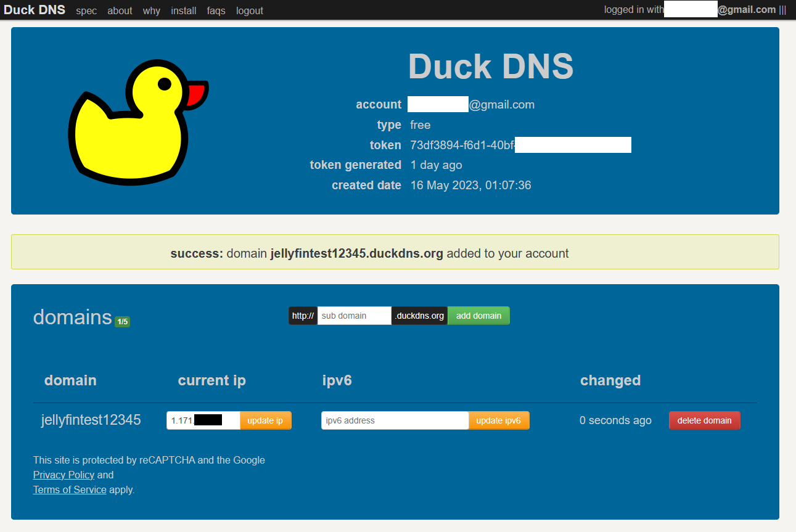The height and width of the screenshot is (532, 796).
Task: Click the Duck DNS brand in the top bar
Action: (x=34, y=9)
